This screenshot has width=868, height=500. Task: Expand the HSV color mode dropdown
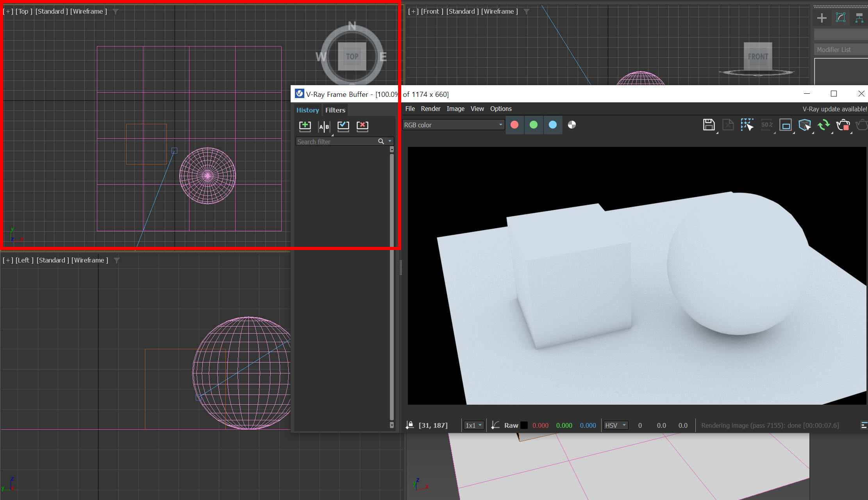[x=616, y=425]
